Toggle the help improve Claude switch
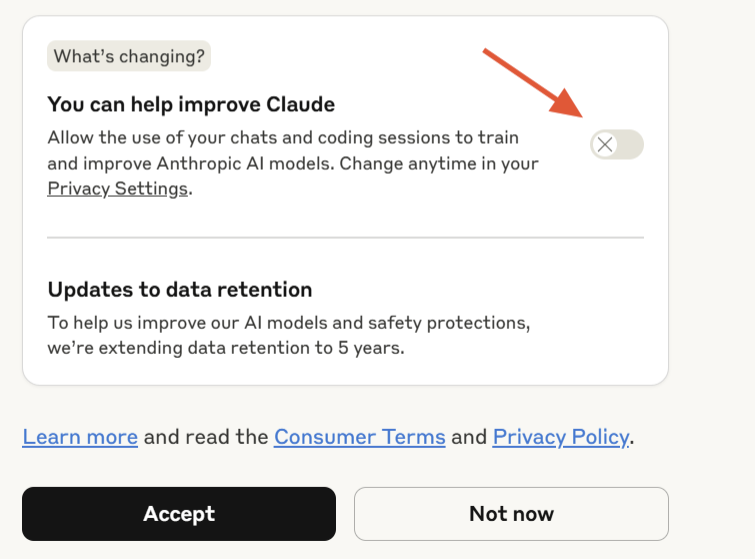 (x=617, y=145)
